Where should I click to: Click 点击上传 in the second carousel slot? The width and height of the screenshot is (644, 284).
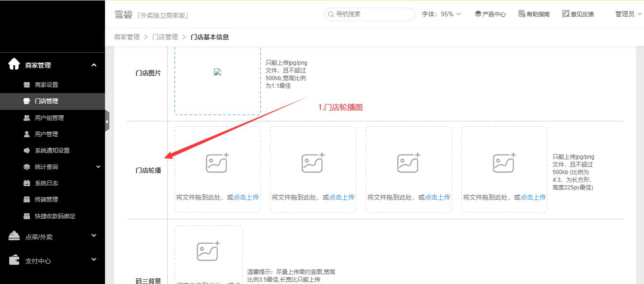coord(341,197)
